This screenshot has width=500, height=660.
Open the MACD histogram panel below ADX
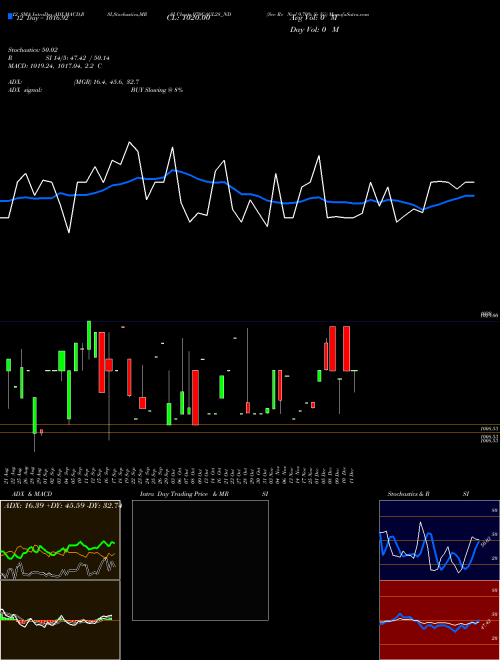tap(60, 620)
